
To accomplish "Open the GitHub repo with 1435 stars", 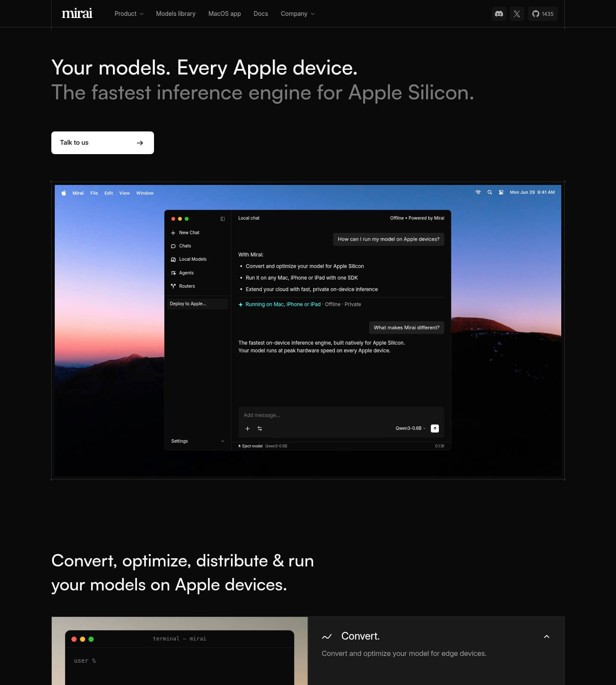I will click(x=543, y=14).
